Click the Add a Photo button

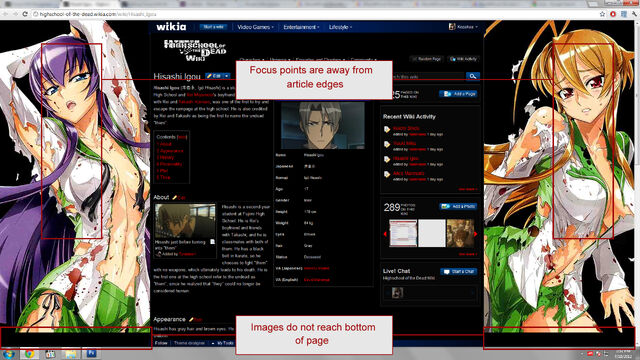[x=459, y=207]
